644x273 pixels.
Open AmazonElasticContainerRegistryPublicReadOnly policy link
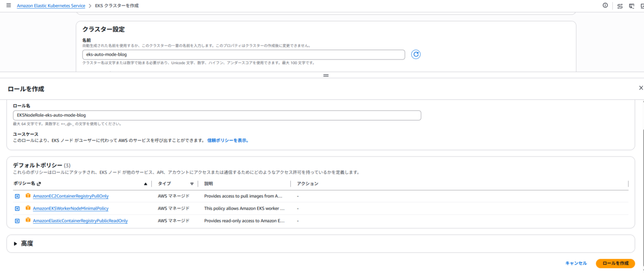click(x=80, y=220)
